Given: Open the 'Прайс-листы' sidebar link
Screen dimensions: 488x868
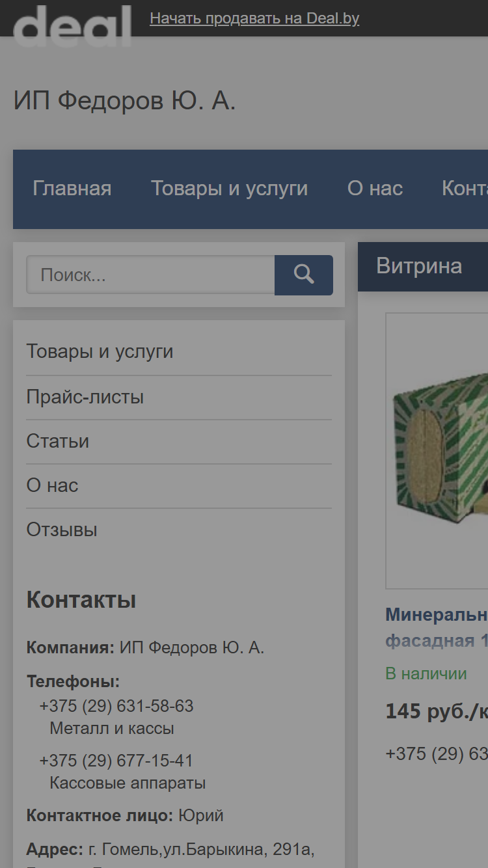Looking at the screenshot, I should pyautogui.click(x=85, y=397).
